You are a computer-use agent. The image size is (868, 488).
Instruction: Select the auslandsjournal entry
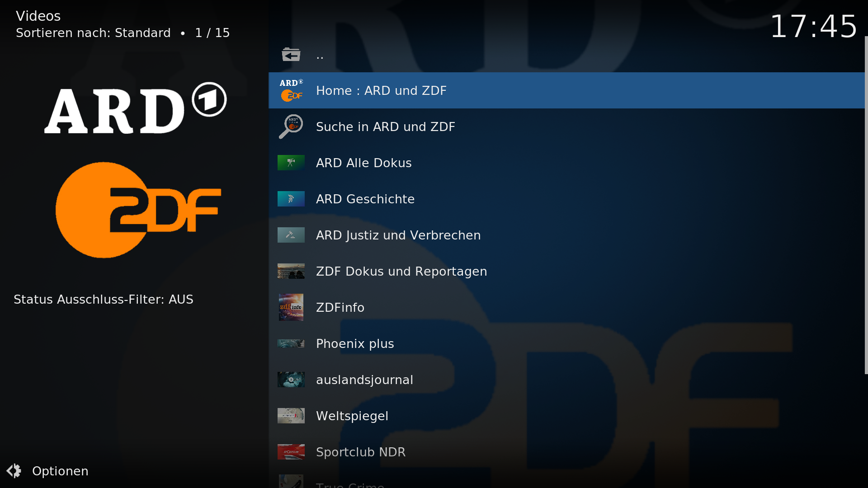point(566,380)
